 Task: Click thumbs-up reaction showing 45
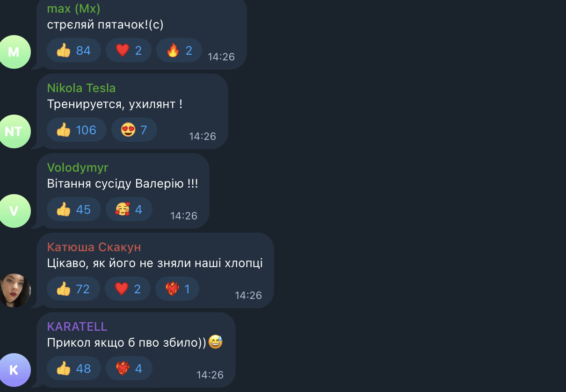[x=74, y=209]
